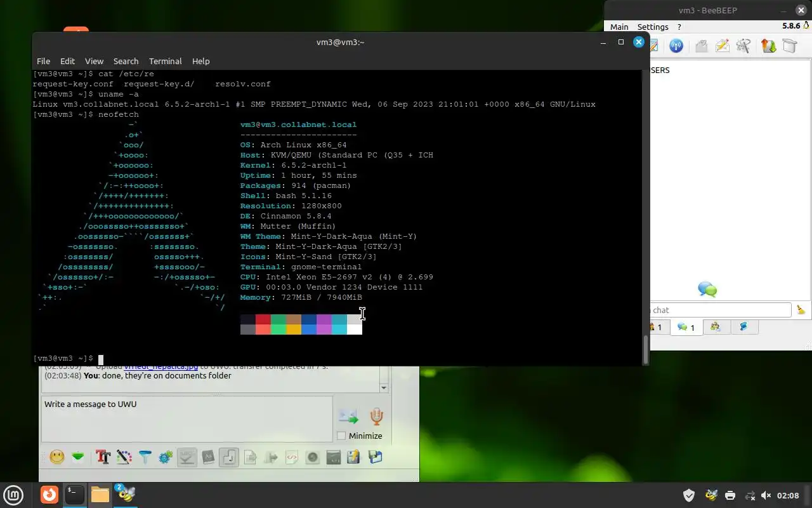Image resolution: width=812 pixels, height=508 pixels.
Task: Click the network connection tray icon
Action: tap(749, 495)
